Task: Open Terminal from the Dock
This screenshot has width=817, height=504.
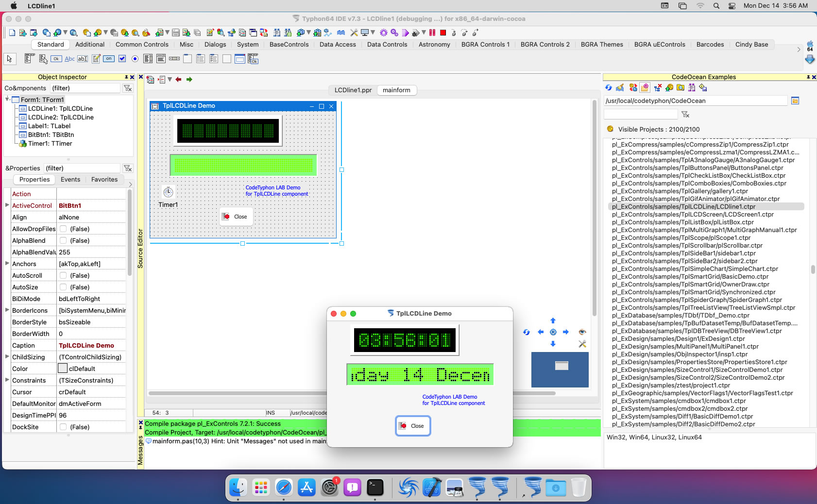Action: pos(375,487)
